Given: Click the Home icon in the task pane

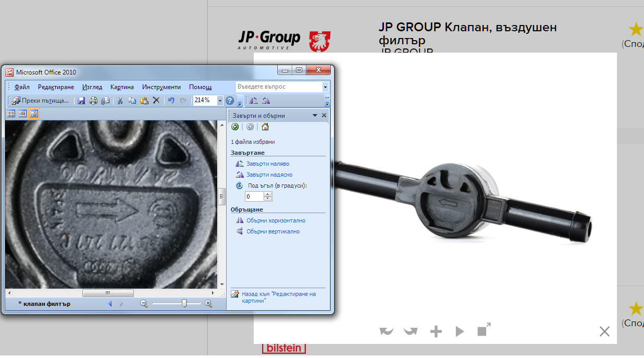Looking at the screenshot, I should (x=265, y=127).
